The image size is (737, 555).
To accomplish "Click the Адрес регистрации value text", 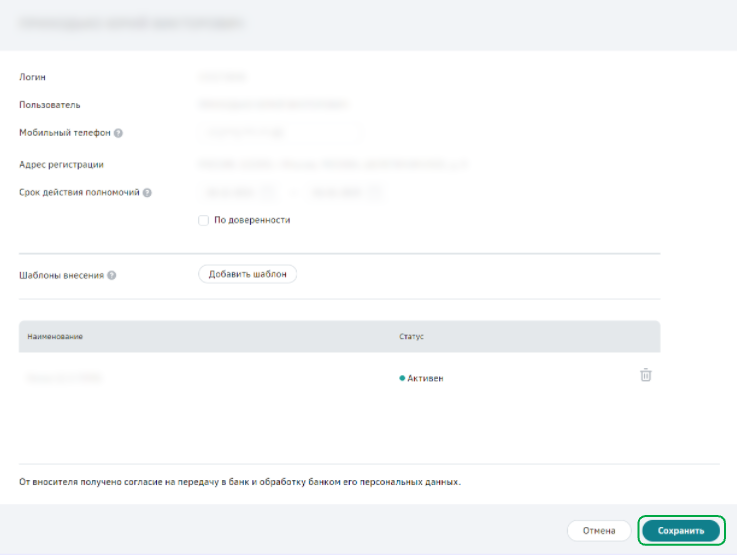I will pos(332,164).
